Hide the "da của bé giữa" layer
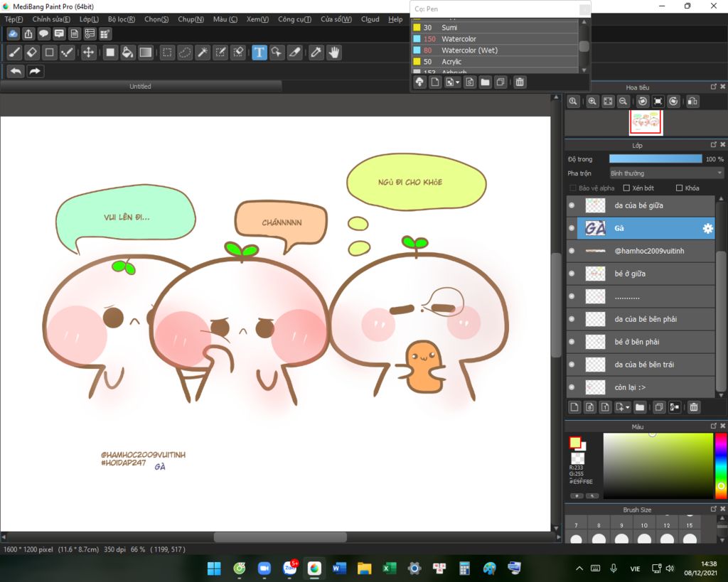 (572, 205)
